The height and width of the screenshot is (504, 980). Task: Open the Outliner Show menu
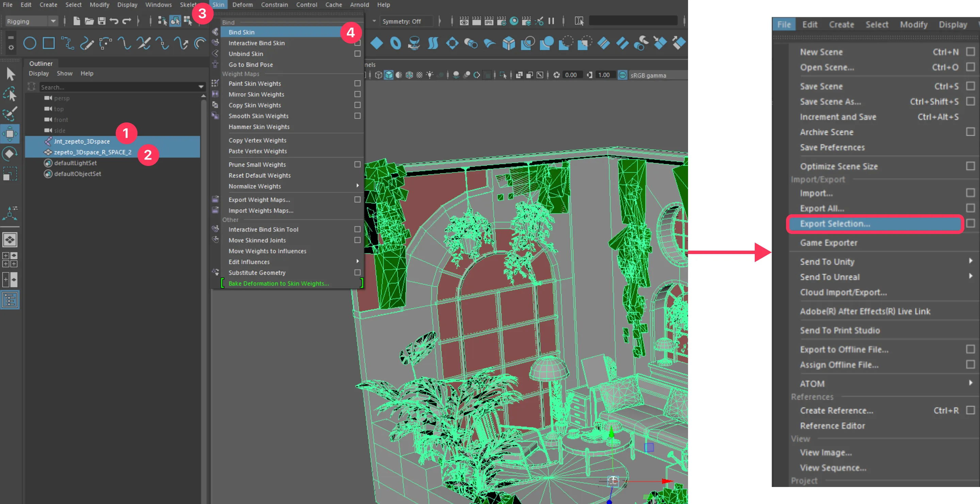tap(65, 73)
